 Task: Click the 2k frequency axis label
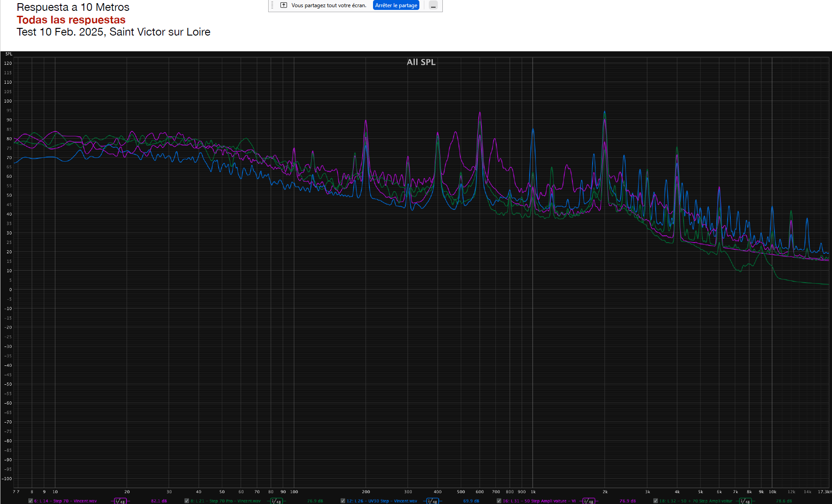[605, 492]
